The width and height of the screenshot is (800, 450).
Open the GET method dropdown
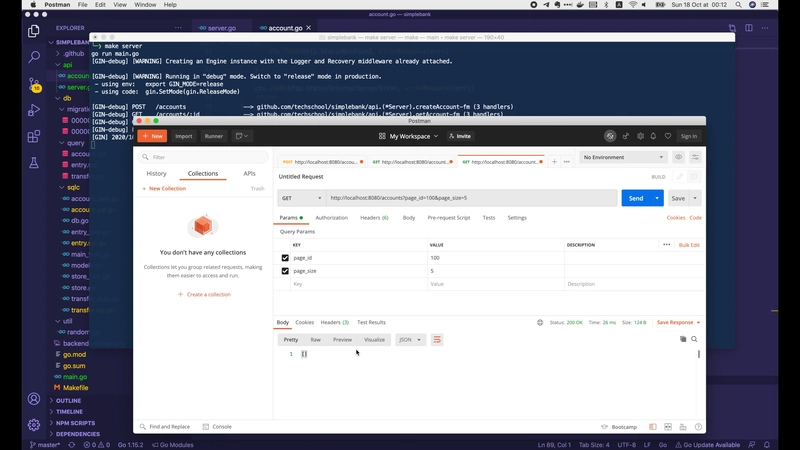click(x=299, y=198)
